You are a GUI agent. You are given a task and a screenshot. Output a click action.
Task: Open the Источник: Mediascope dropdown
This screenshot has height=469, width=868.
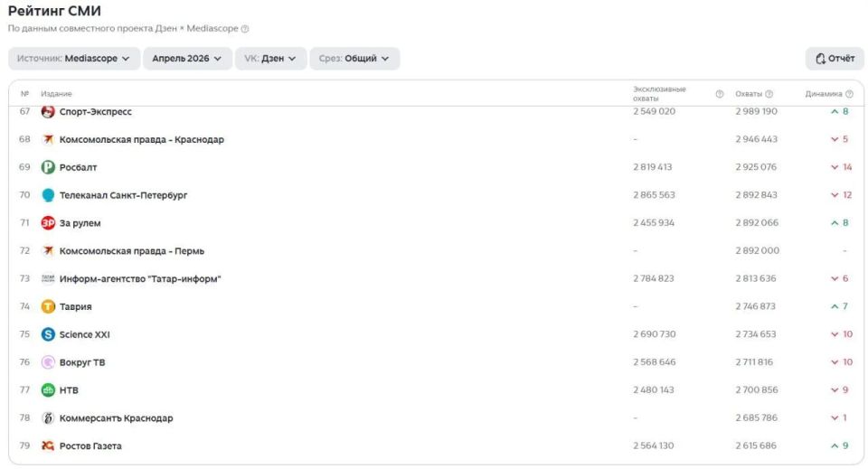73,59
